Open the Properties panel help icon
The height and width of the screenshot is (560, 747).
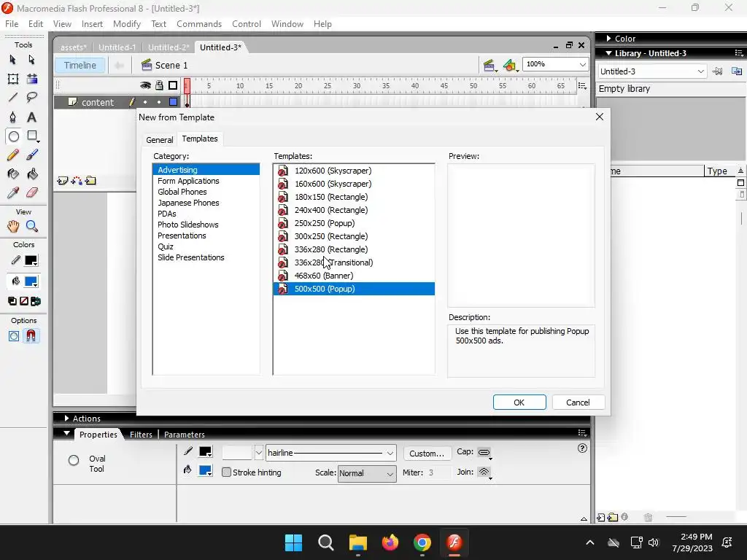click(x=582, y=448)
